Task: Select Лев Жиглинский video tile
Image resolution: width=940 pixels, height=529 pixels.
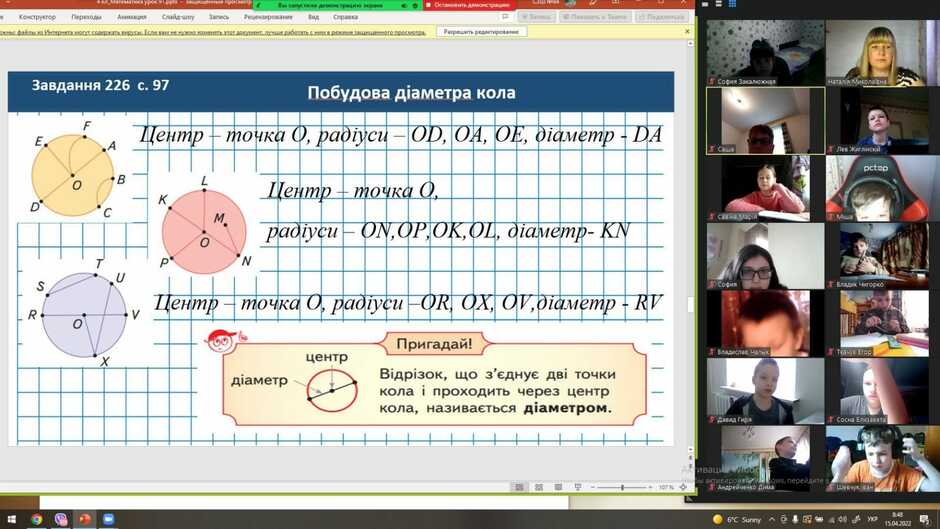Action: pos(882,121)
